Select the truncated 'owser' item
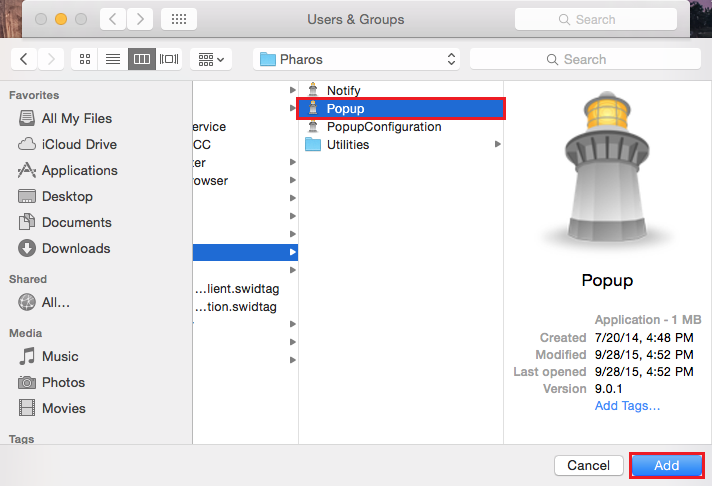This screenshot has width=712, height=486. point(210,181)
